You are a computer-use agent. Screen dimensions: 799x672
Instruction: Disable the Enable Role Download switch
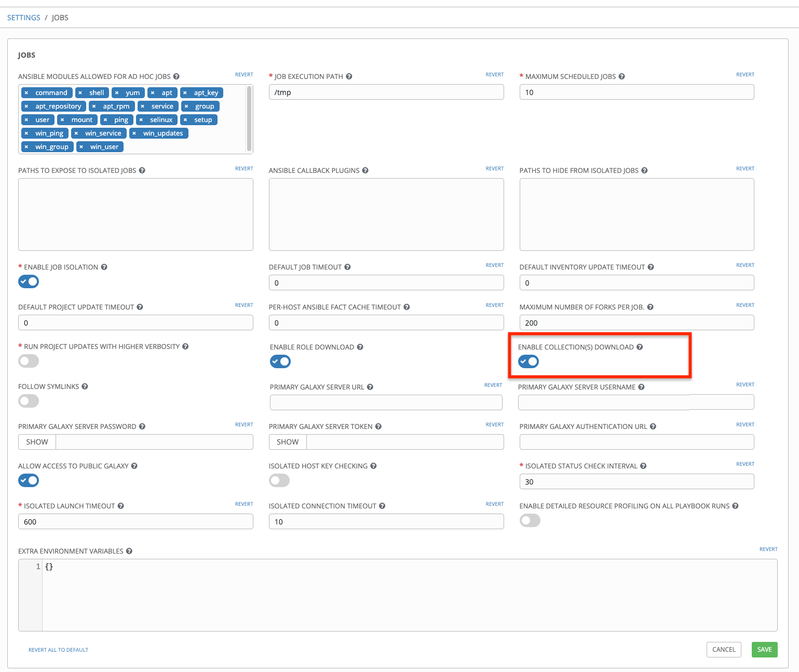click(280, 361)
